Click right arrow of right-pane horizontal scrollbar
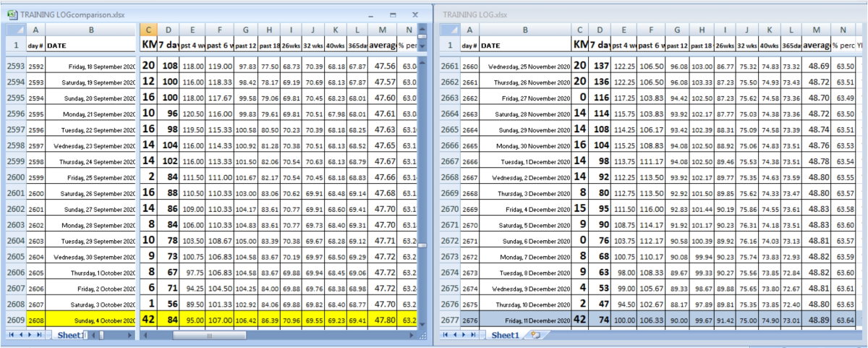The height and width of the screenshot is (348, 868). [411, 335]
